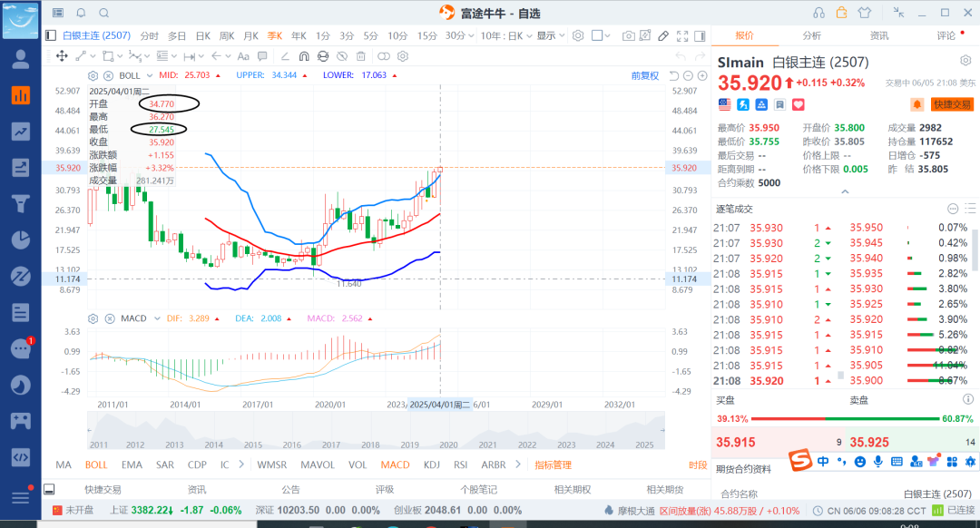Select the KDJ indicator
Image resolution: width=980 pixels, height=528 pixels.
[x=431, y=464]
